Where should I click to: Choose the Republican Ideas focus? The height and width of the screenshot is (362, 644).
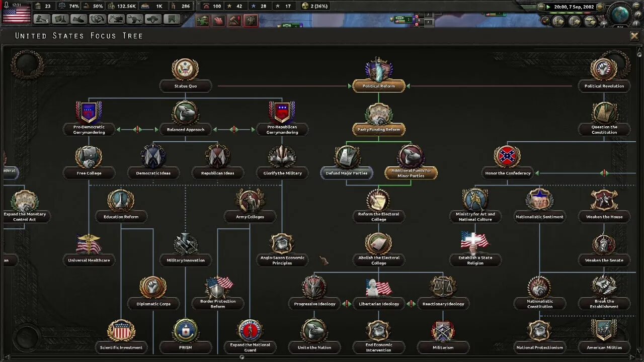pos(218,173)
